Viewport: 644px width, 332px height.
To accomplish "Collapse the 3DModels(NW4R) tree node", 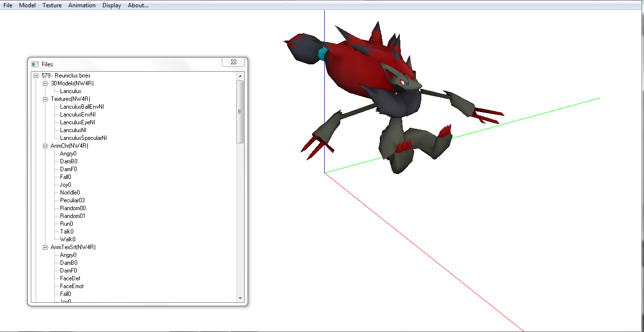I will tap(45, 83).
